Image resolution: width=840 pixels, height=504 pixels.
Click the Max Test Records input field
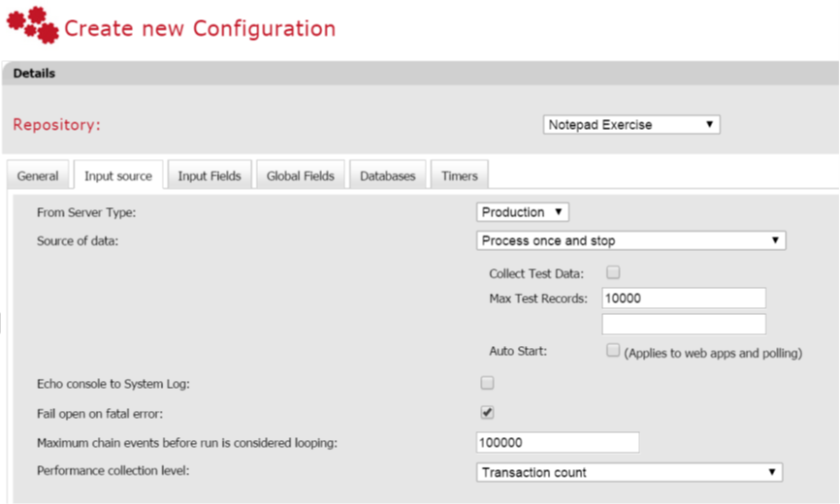(684, 298)
